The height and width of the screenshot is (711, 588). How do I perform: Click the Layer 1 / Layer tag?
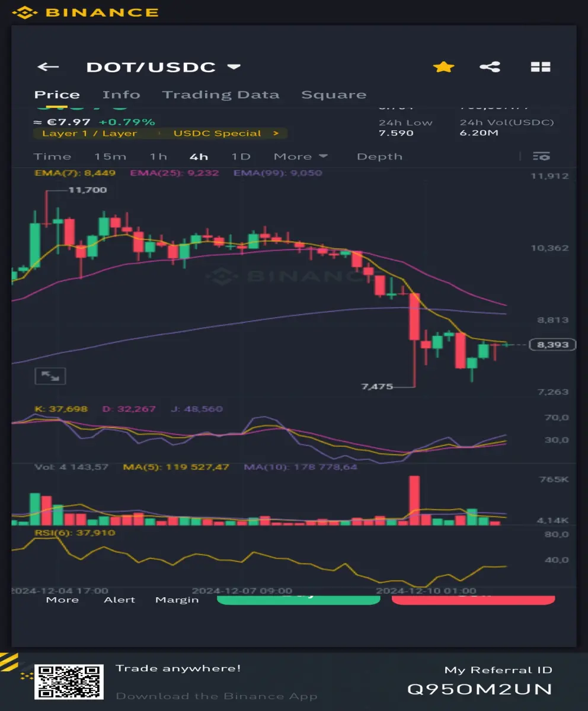[x=90, y=133]
